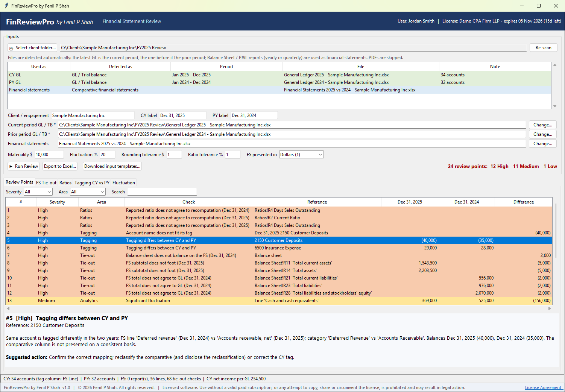Click the Current period GL path field
The height and width of the screenshot is (392, 565).
click(292, 125)
